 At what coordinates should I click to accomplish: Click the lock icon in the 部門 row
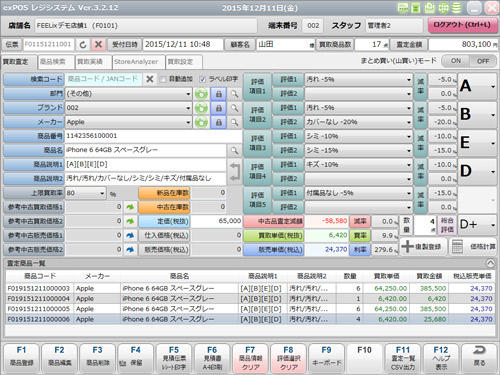[219, 94]
